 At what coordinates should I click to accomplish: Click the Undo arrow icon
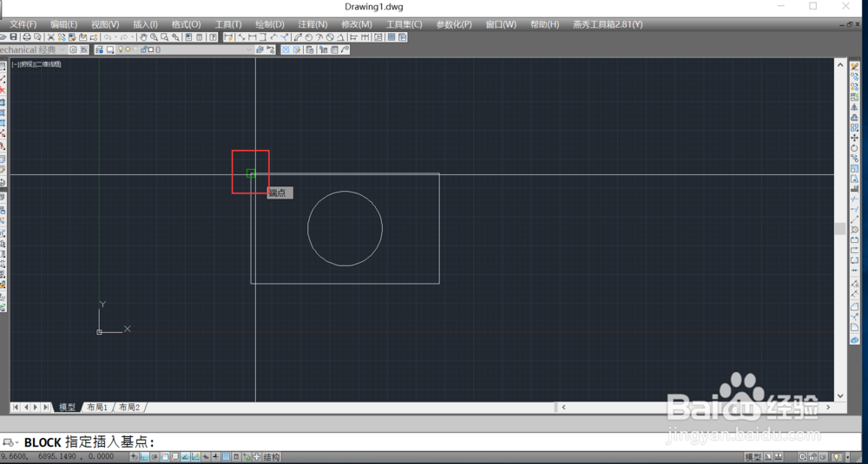click(x=108, y=37)
